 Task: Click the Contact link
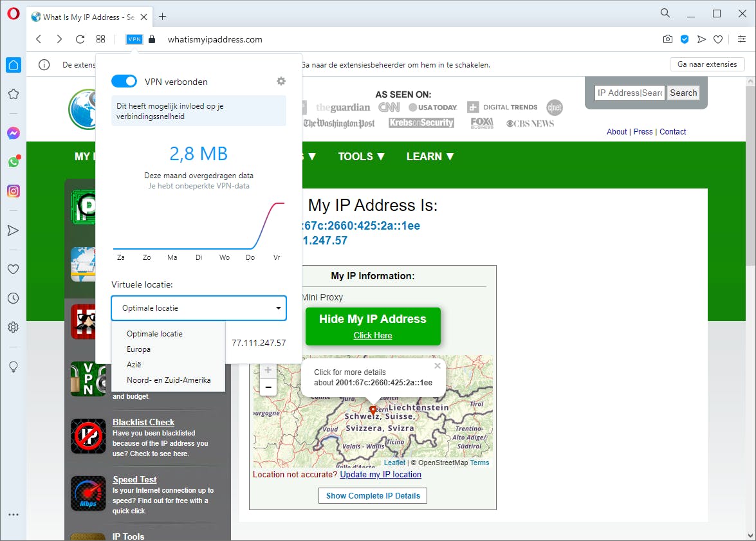tap(672, 132)
